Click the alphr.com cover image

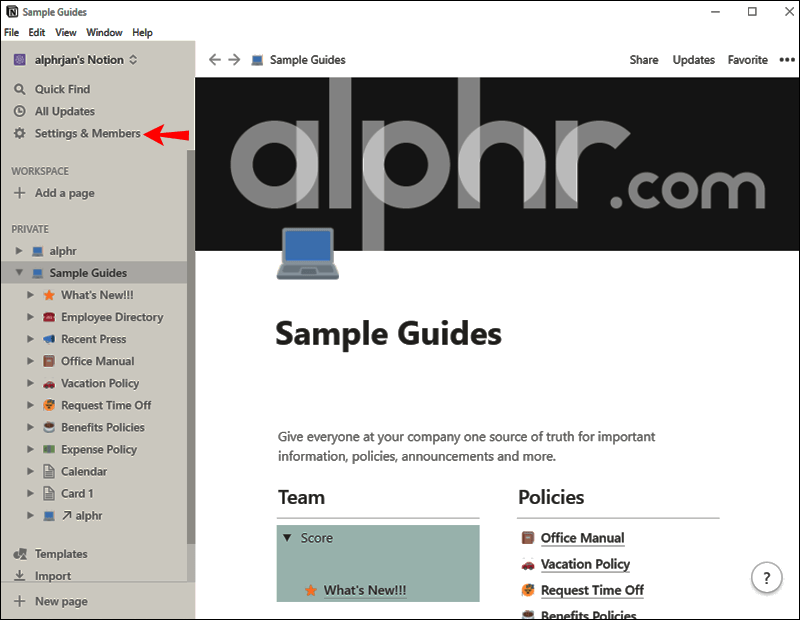(x=497, y=164)
